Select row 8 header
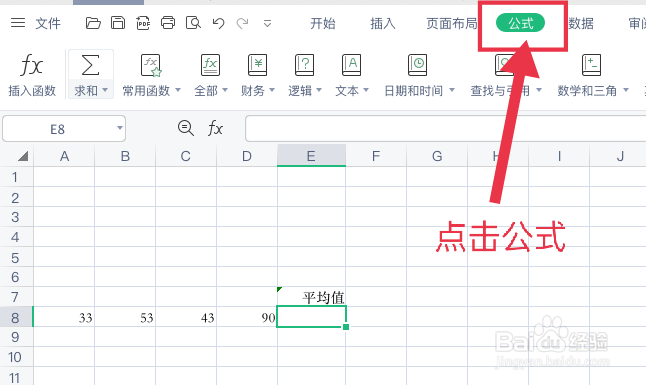 [x=16, y=317]
